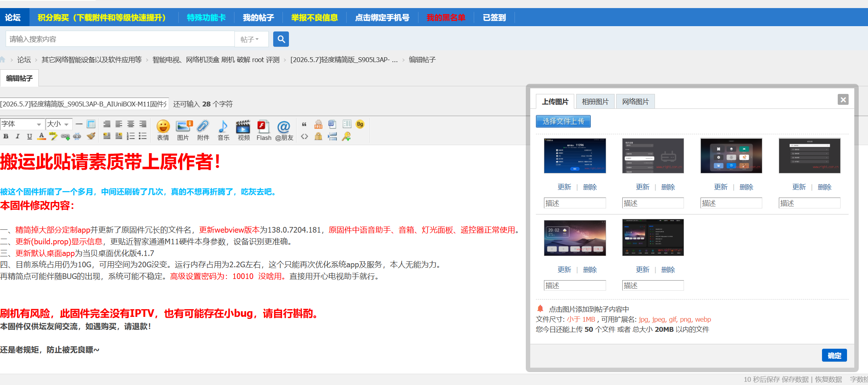Insert the first blue settings screenshot thumbnail
Screen dimensions: 868x385
[575, 156]
